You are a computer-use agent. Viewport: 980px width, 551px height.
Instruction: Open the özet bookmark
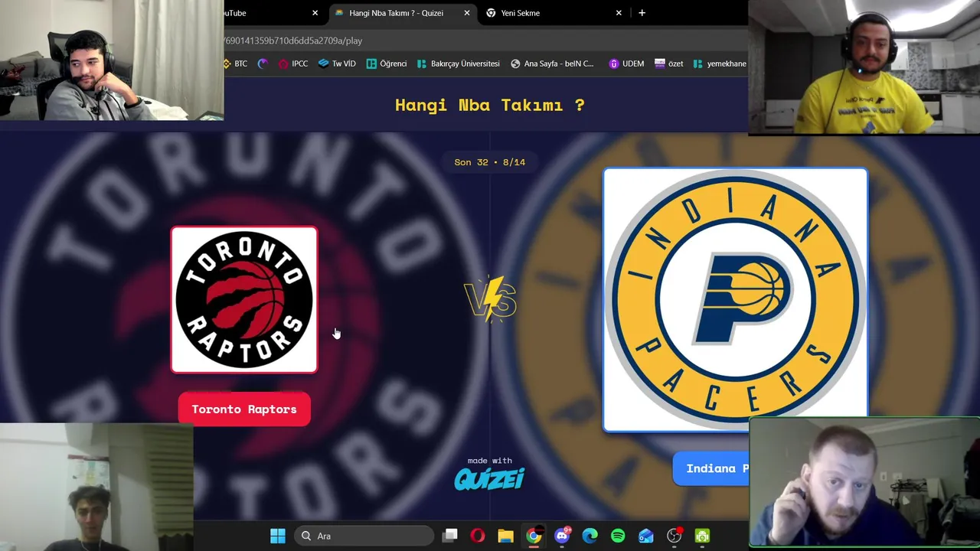coord(668,64)
